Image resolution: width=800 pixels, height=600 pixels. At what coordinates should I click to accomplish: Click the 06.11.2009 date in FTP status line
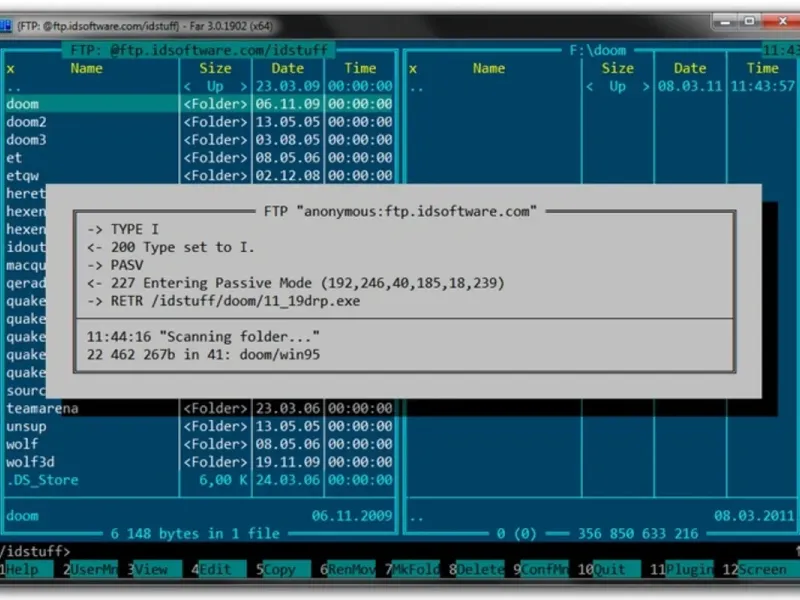click(352, 516)
